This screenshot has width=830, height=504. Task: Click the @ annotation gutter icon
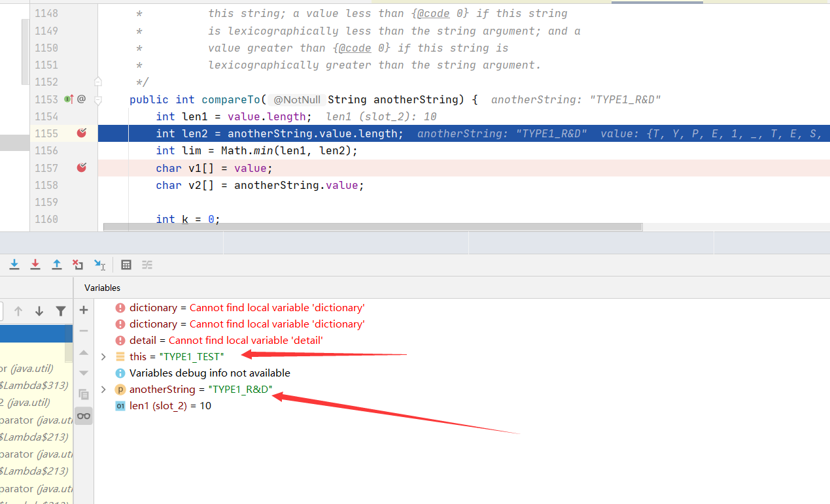click(x=82, y=99)
